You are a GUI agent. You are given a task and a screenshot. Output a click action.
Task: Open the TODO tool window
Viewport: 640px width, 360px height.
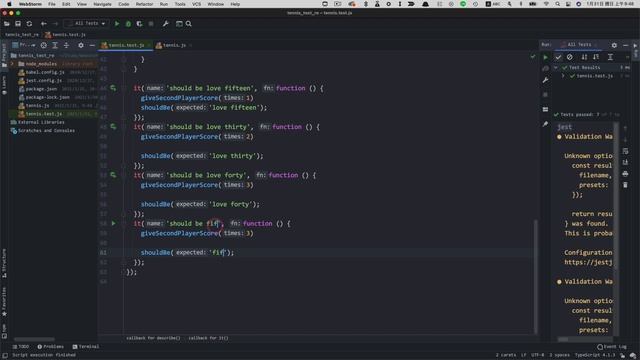21,347
